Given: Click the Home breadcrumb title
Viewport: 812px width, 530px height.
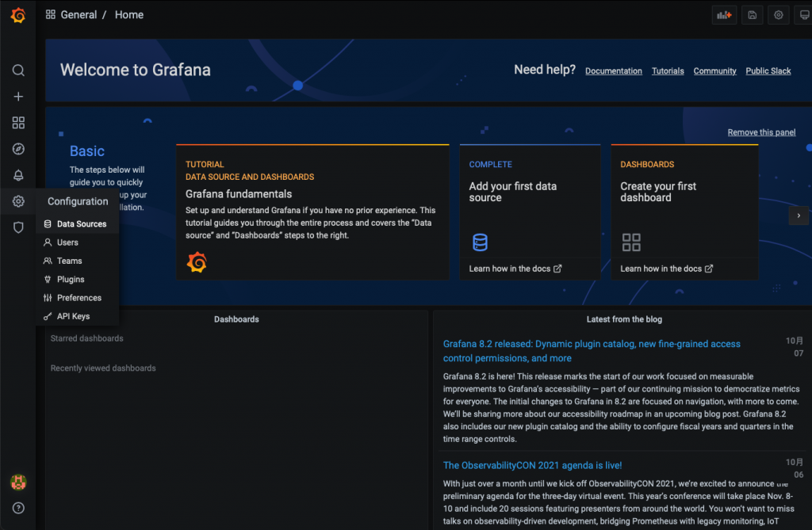Looking at the screenshot, I should pos(129,14).
